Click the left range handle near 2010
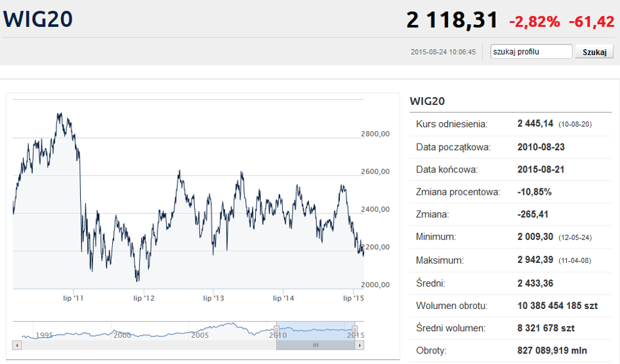The image size is (620, 364). pyautogui.click(x=277, y=330)
